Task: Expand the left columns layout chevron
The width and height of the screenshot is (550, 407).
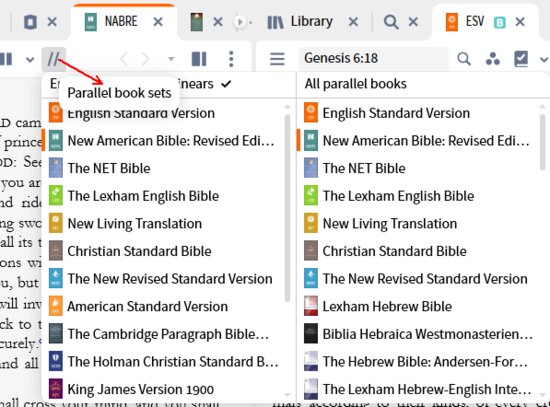Action: (x=30, y=60)
